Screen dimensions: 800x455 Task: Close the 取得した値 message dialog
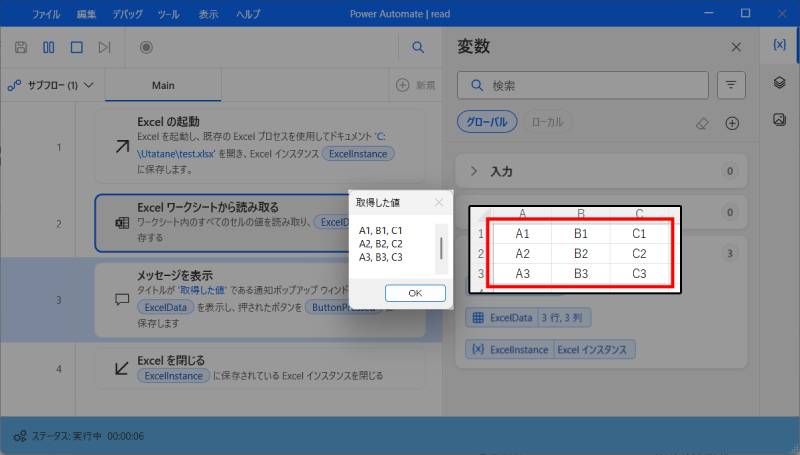pos(439,203)
